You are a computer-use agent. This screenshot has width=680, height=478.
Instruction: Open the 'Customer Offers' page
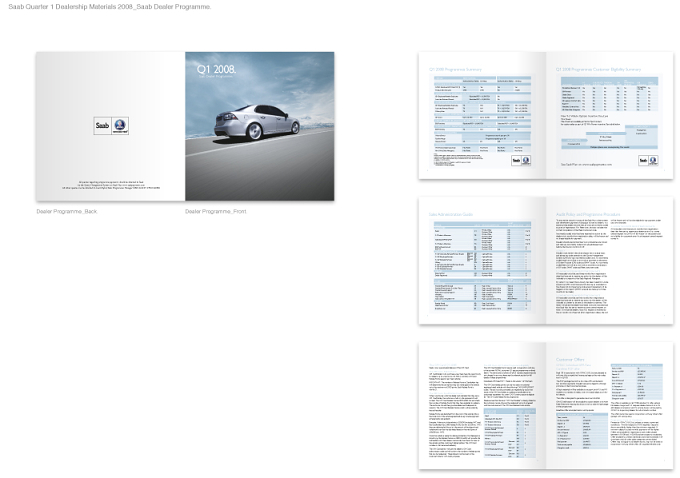point(610,406)
